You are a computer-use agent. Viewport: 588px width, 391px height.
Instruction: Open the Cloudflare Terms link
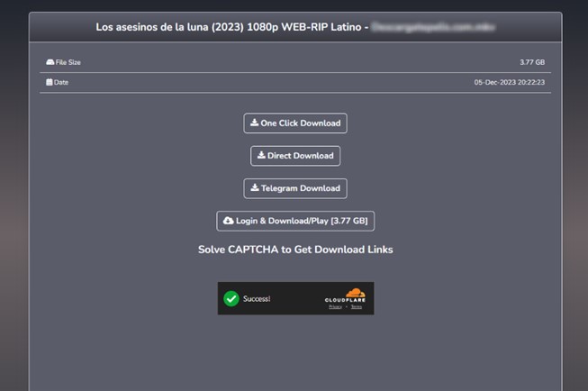click(x=357, y=307)
